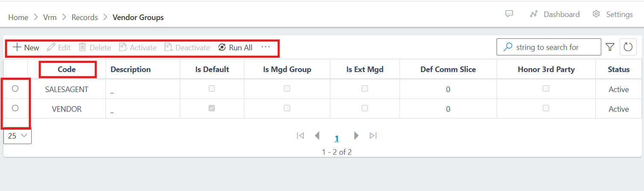Open the three-dots more options menu

pyautogui.click(x=265, y=47)
